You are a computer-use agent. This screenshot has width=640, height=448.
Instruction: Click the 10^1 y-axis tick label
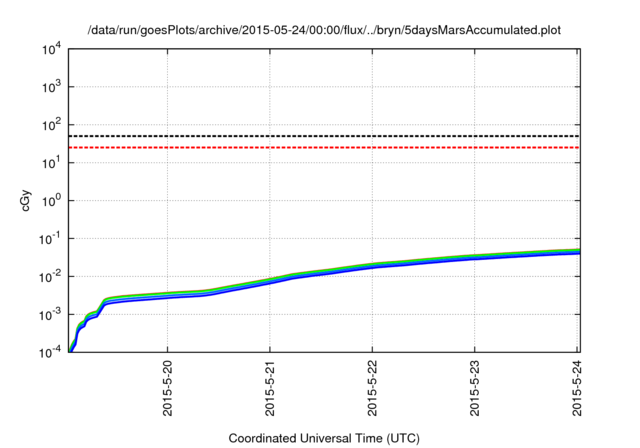point(52,163)
